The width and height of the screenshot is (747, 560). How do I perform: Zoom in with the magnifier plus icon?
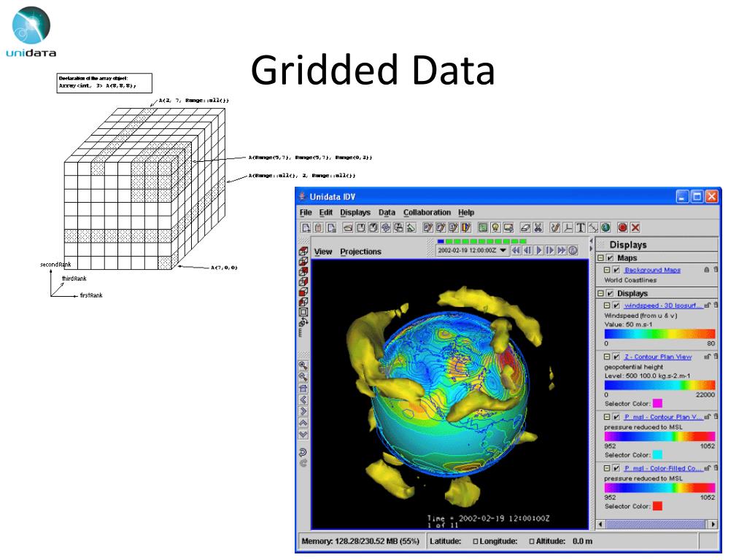pyautogui.click(x=303, y=366)
